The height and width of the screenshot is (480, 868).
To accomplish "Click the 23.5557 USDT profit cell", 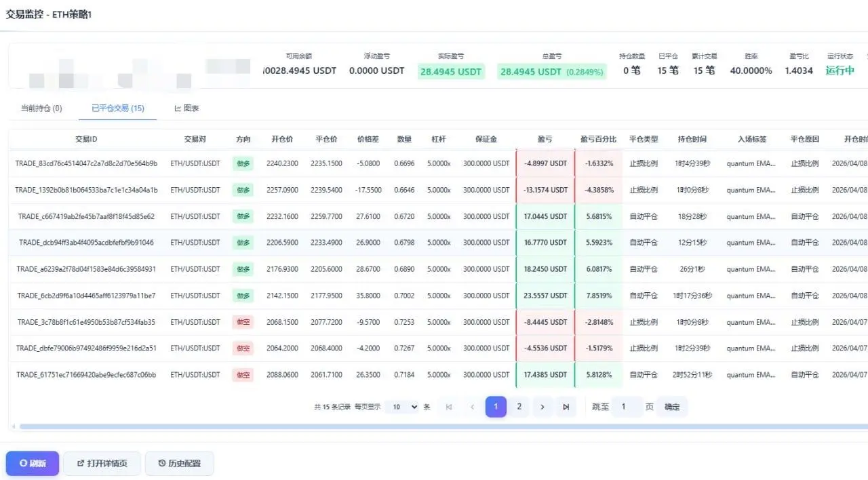I will click(545, 296).
